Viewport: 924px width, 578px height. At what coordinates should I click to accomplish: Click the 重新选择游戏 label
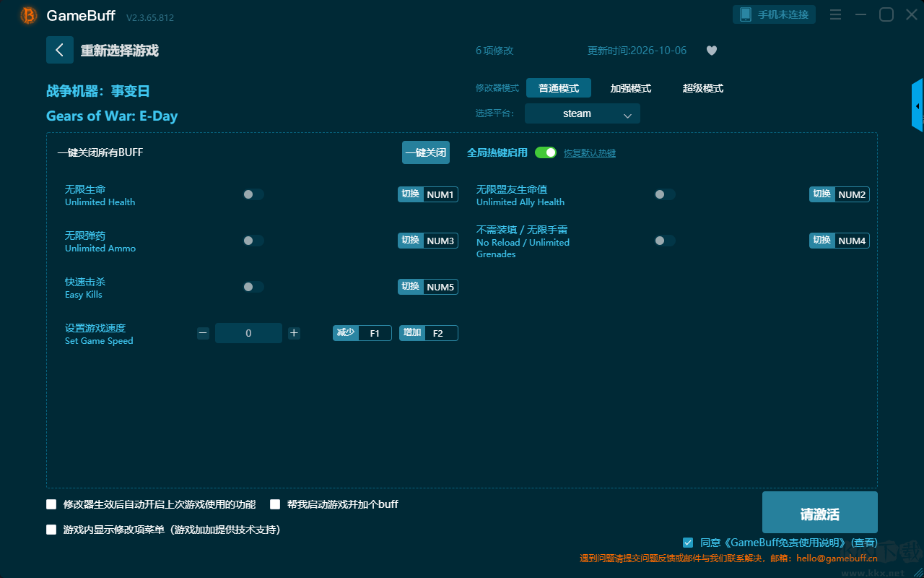pyautogui.click(x=120, y=51)
